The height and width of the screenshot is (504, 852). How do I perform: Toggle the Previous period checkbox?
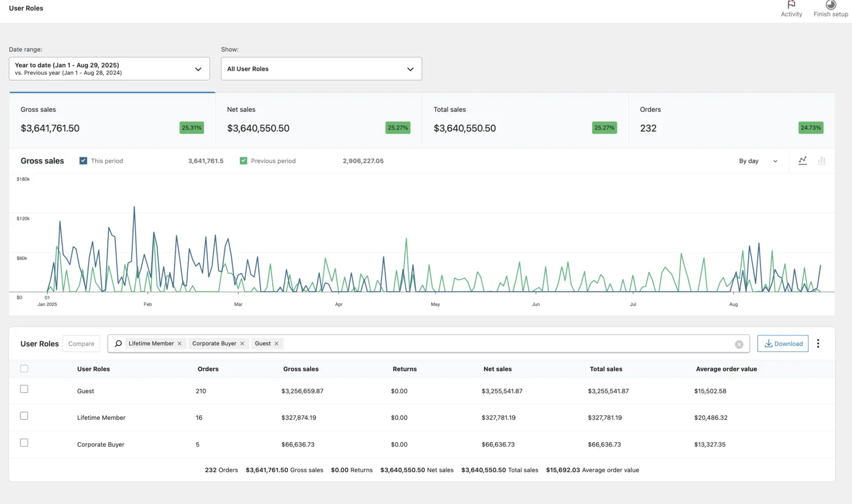(x=244, y=161)
